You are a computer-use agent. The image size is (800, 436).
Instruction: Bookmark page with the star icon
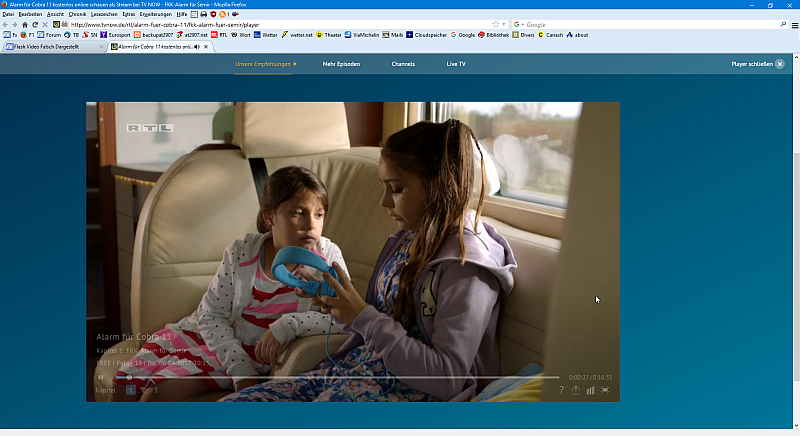pos(495,24)
